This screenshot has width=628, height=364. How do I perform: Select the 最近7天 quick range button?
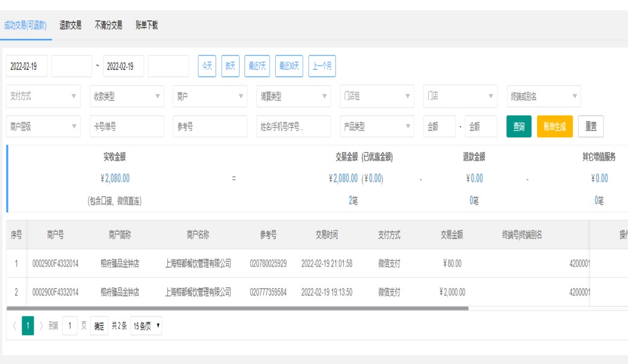point(257,66)
